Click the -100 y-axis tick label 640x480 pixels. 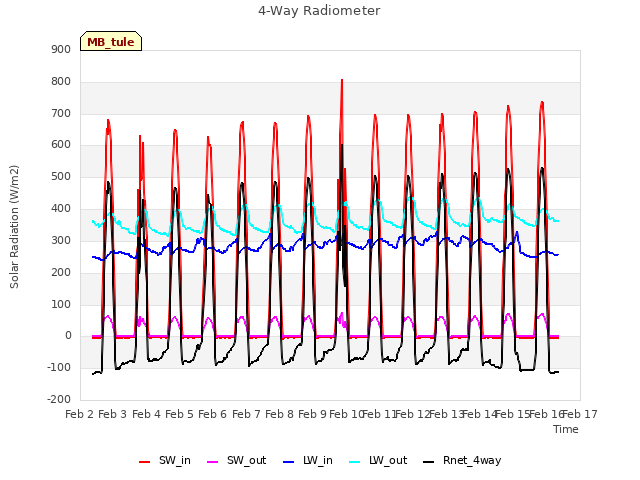(x=59, y=368)
